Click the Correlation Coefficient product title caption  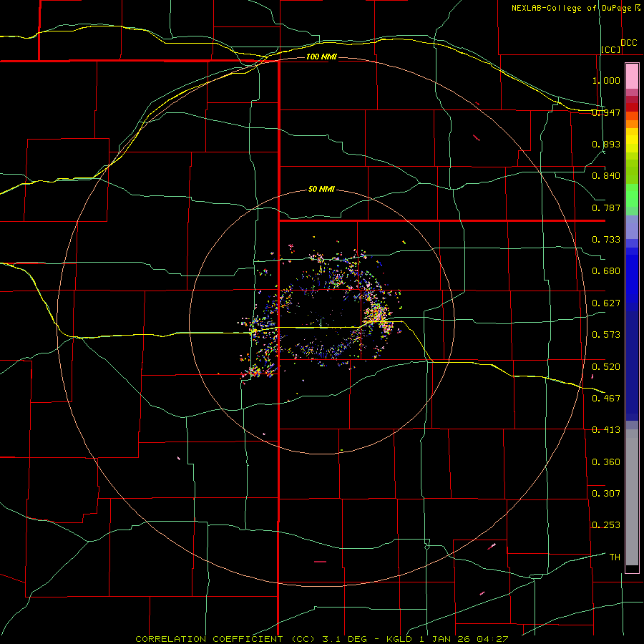[x=322, y=639]
